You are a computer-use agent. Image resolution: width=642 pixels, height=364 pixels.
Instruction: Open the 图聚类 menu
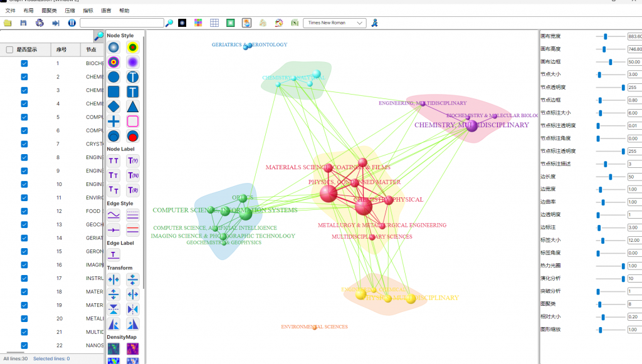tap(49, 11)
